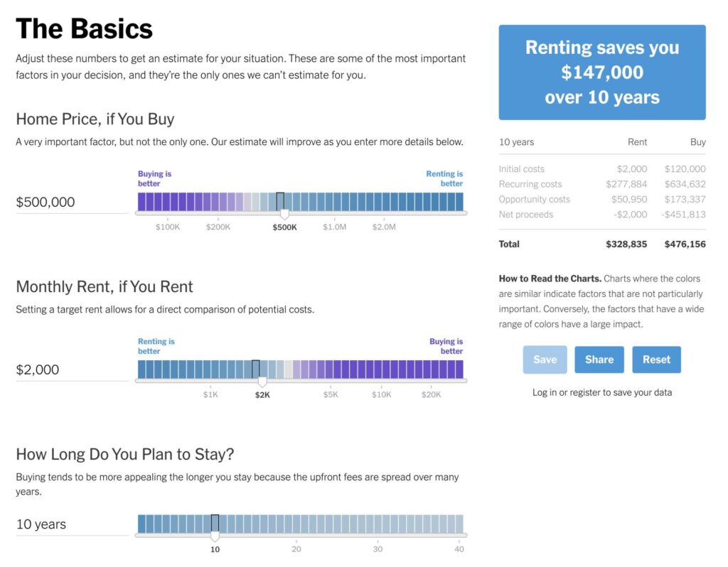
Task: Select $20K on the rent scale
Action: (431, 394)
